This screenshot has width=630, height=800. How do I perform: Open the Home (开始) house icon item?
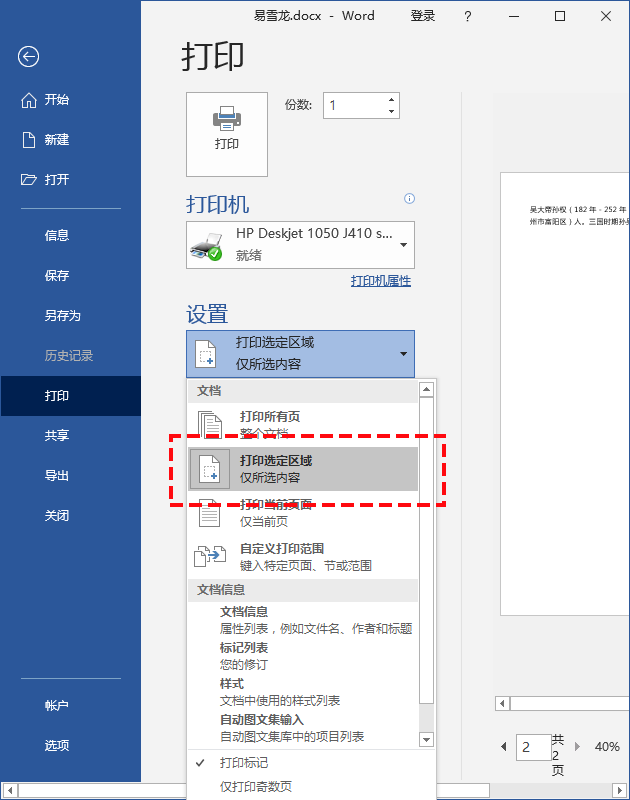coord(29,100)
